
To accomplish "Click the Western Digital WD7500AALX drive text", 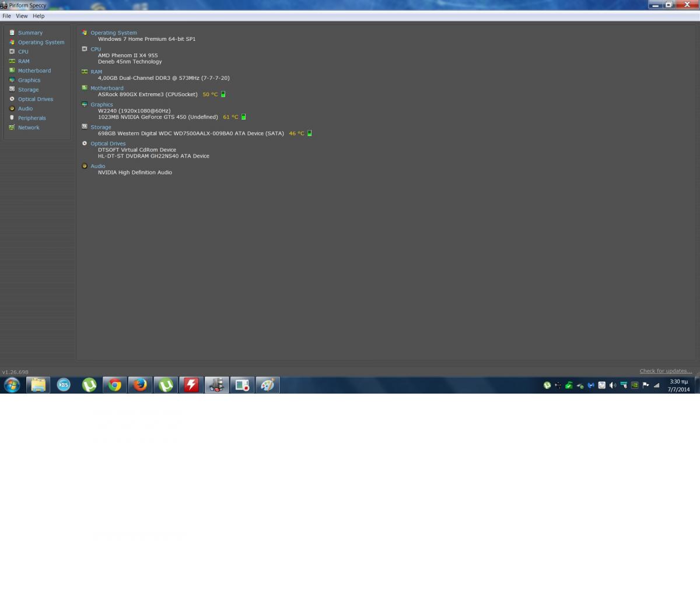I will pos(191,133).
